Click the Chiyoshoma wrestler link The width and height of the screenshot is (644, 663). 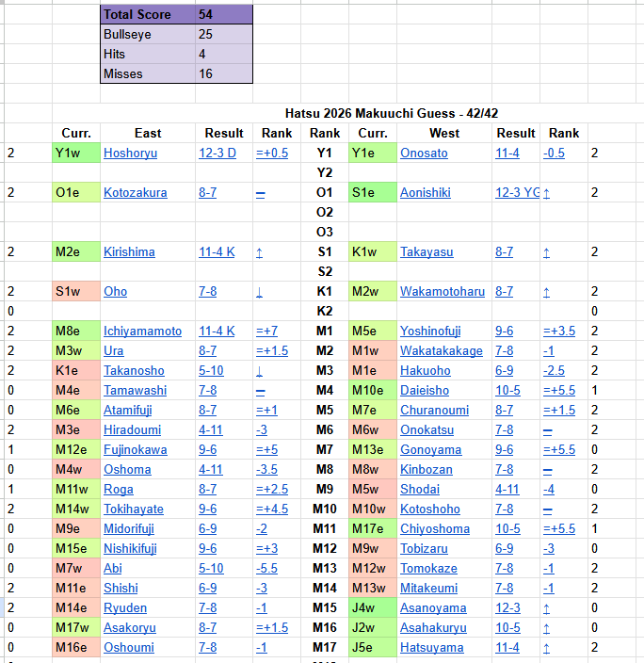pyautogui.click(x=434, y=528)
